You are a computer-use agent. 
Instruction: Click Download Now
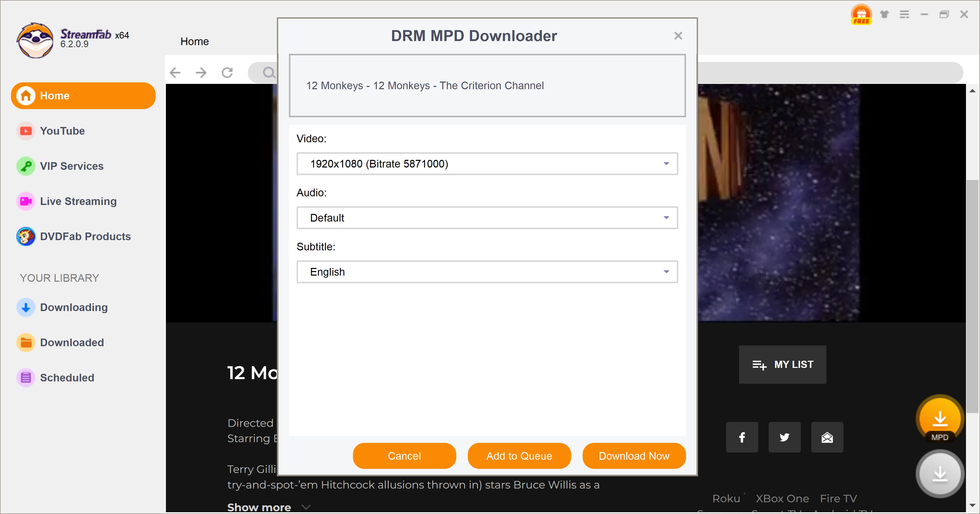click(x=634, y=456)
